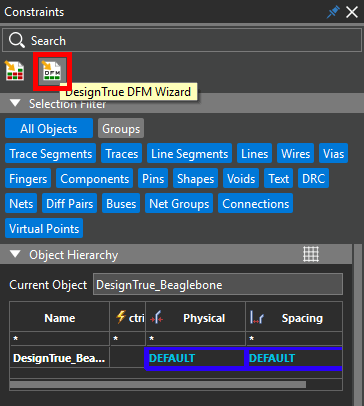
Task: Select the DesignTrue_Bea... row name
Action: [59, 358]
